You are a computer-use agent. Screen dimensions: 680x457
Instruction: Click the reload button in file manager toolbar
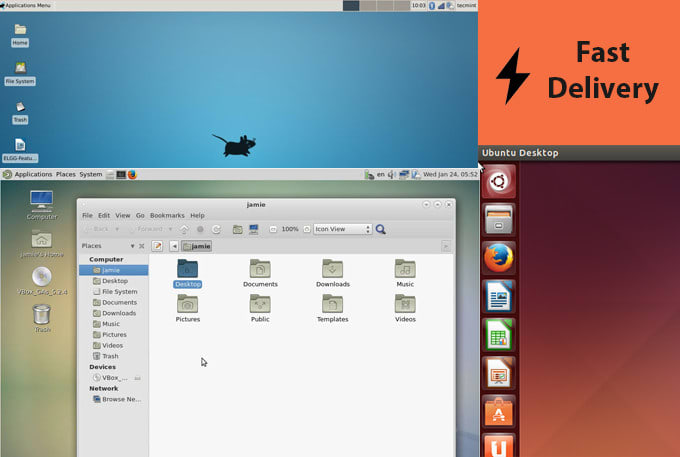click(216, 229)
